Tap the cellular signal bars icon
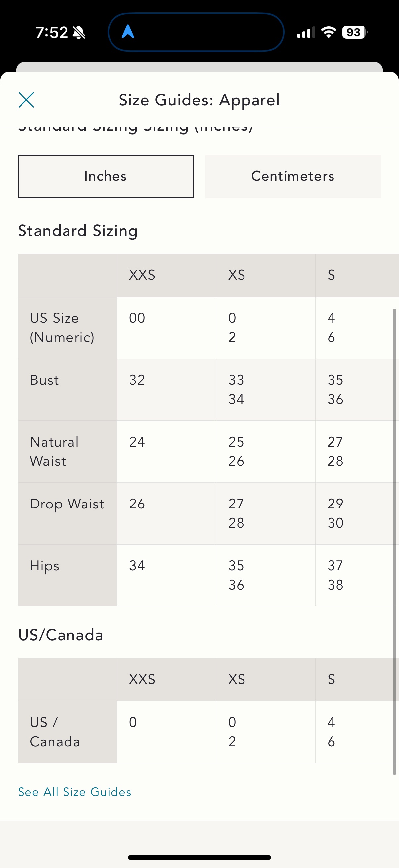The image size is (399, 868). 306,33
